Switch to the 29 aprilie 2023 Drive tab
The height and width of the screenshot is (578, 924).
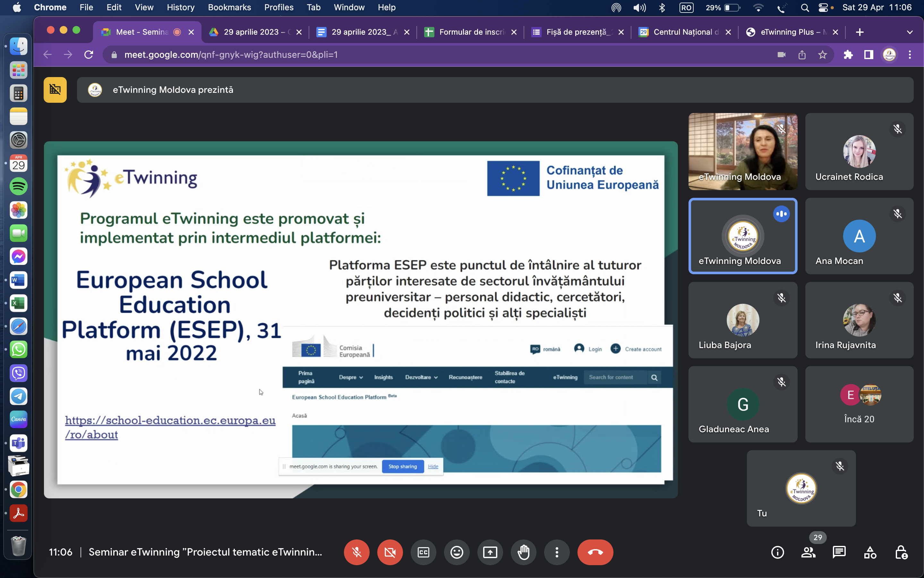tap(255, 32)
